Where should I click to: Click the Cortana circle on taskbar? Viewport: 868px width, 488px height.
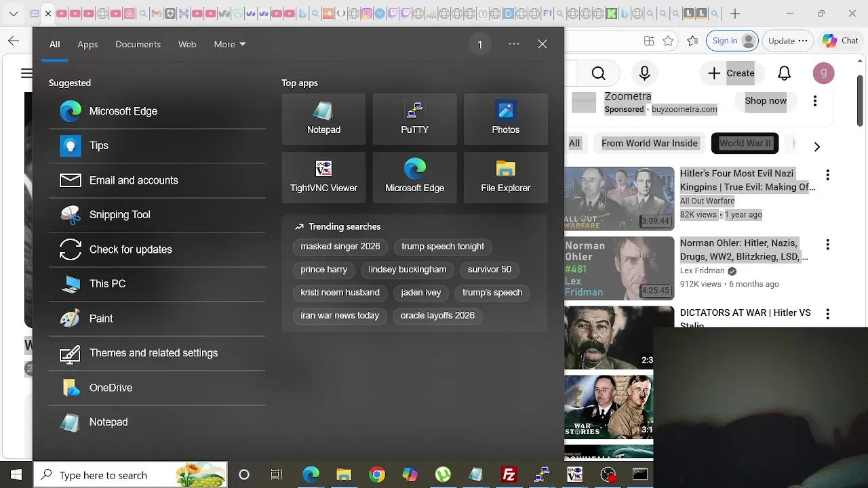244,475
